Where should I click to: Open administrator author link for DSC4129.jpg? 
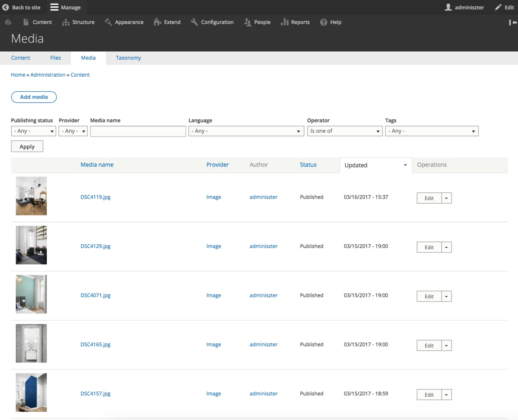pyautogui.click(x=264, y=246)
